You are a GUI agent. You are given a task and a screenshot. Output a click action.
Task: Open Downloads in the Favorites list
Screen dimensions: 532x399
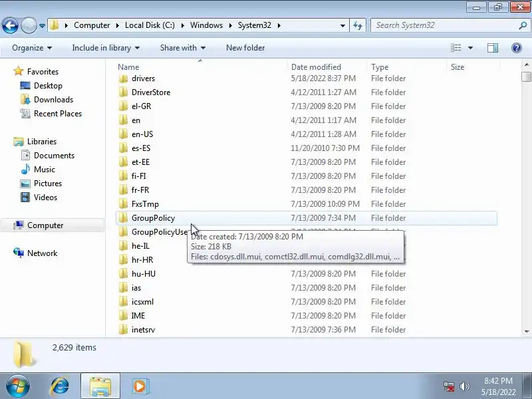tap(53, 99)
